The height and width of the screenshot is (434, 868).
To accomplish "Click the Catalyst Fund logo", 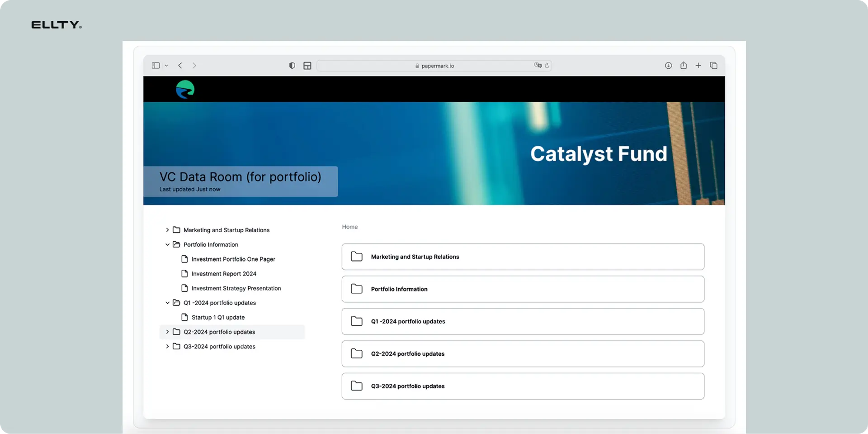I will coord(185,89).
